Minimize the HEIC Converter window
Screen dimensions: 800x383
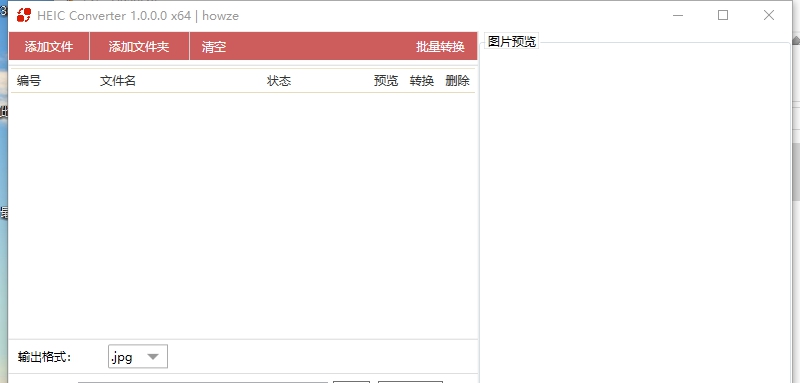[678, 15]
